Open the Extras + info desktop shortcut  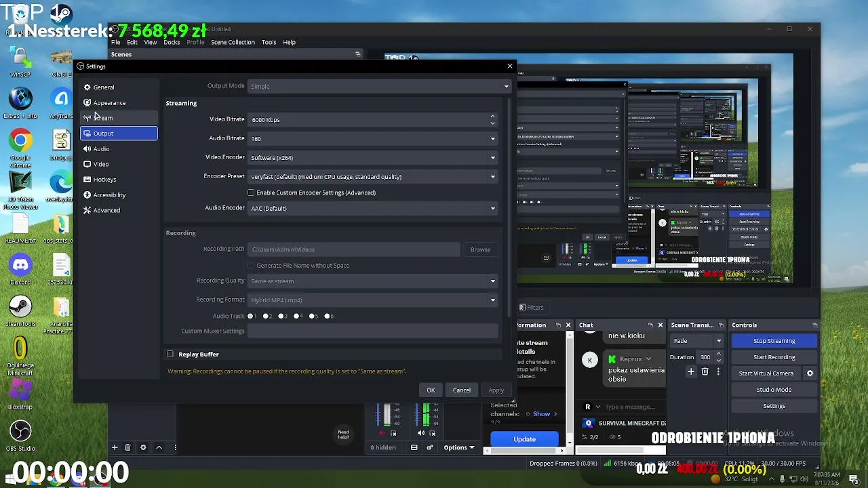pyautogui.click(x=20, y=103)
